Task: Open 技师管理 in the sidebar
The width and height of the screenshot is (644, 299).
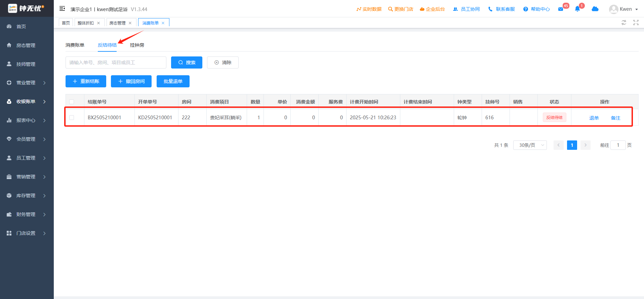Action: 26,64
